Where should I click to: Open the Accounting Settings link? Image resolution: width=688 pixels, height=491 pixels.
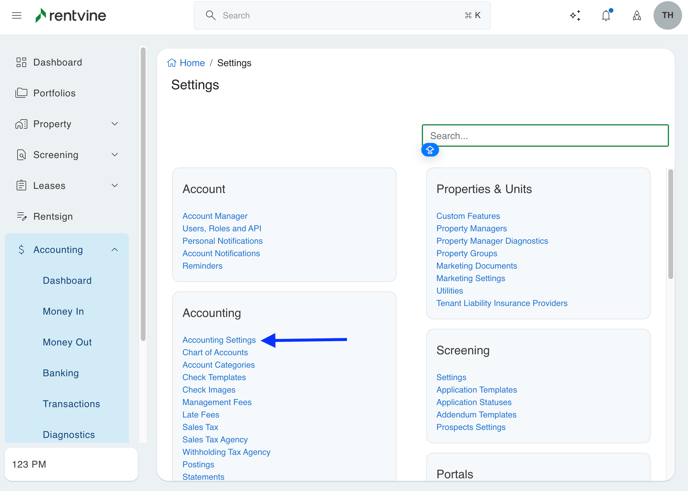pyautogui.click(x=219, y=340)
